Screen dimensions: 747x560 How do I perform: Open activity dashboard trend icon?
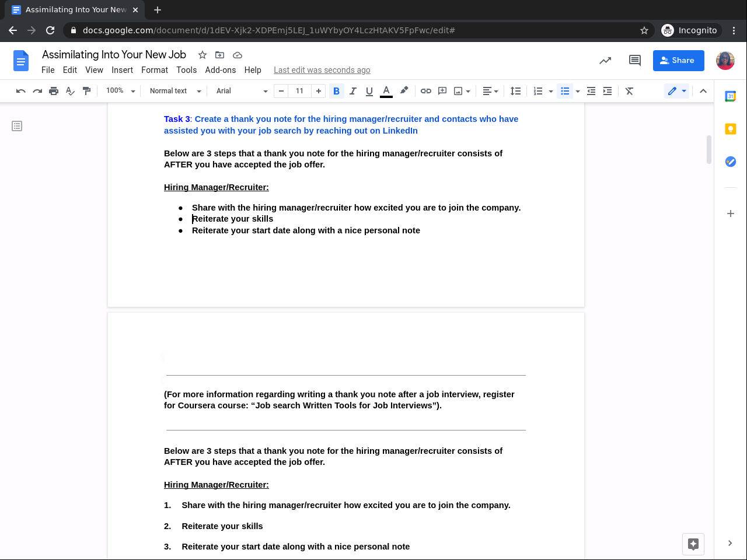(x=605, y=60)
